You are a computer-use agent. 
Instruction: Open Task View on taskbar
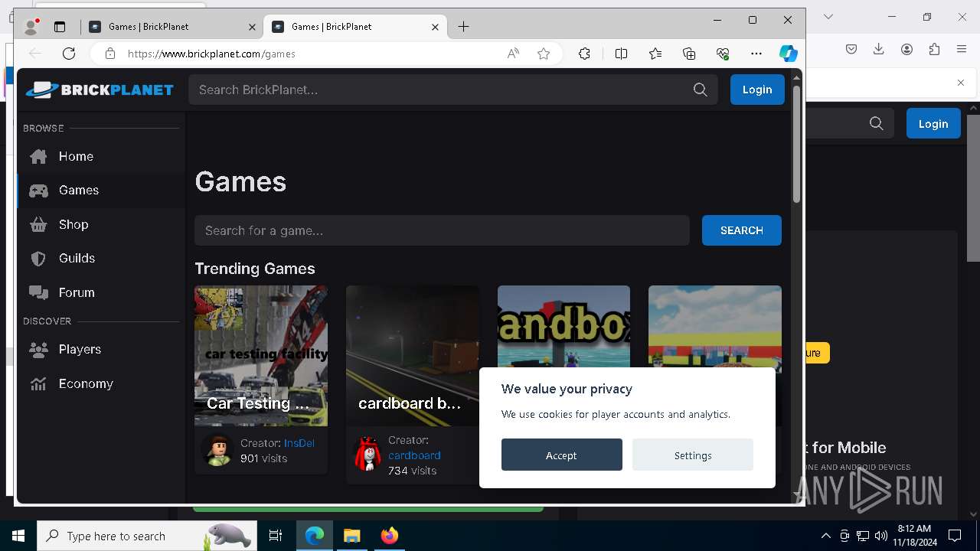coord(276,536)
